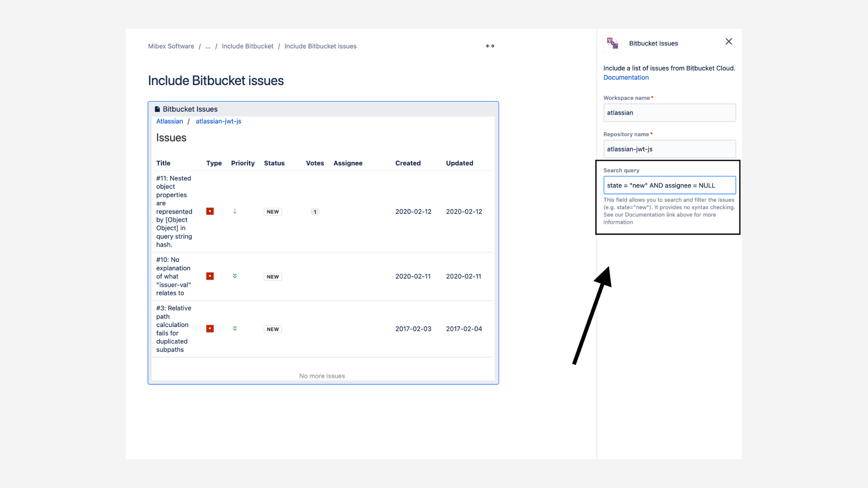Open the Documentation link in the sidebar
868x488 pixels.
[x=626, y=77]
